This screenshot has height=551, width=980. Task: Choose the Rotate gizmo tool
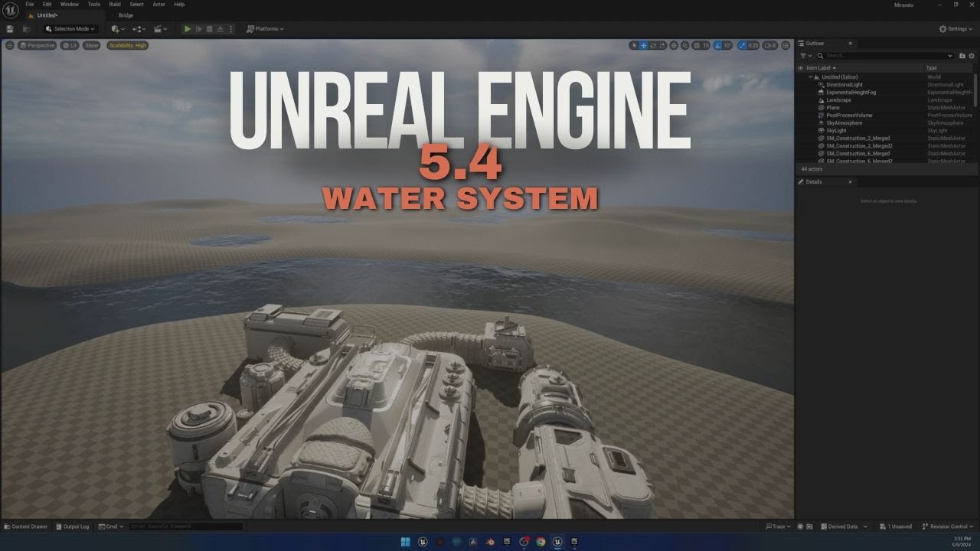point(653,45)
